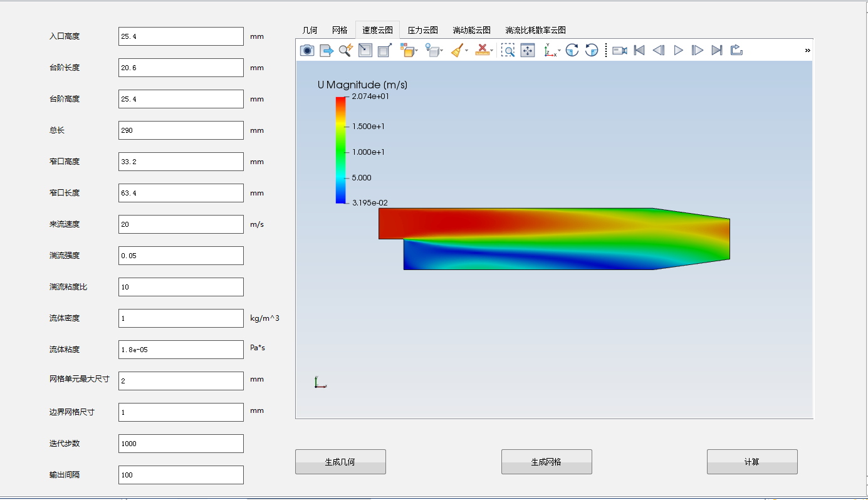
Task: Switch to the 网格 tab
Action: pos(340,30)
